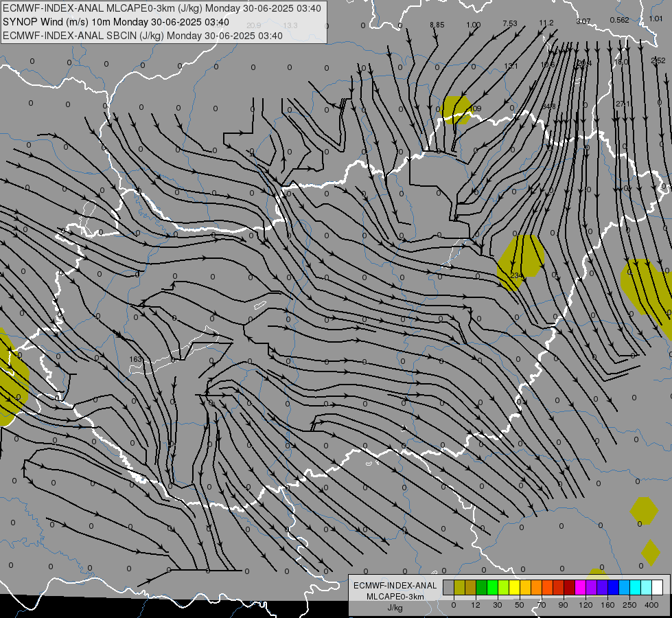
Task: Click the map value 13.1
Action: click(x=511, y=66)
